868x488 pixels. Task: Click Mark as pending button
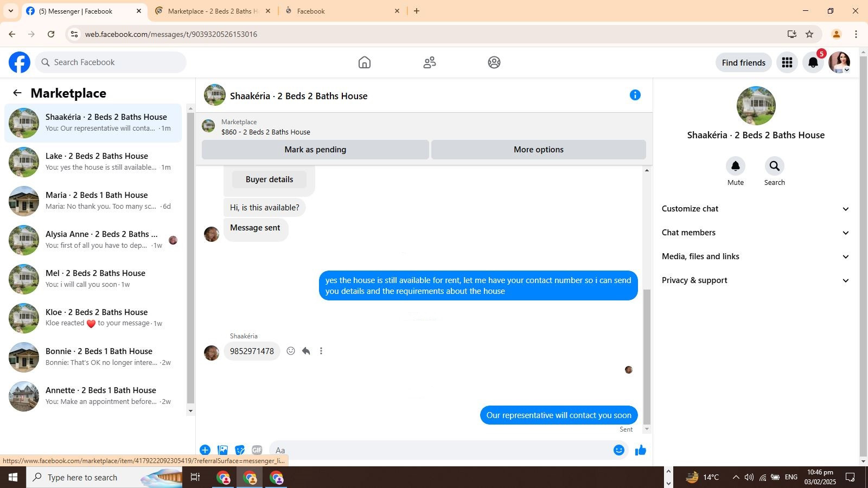315,150
